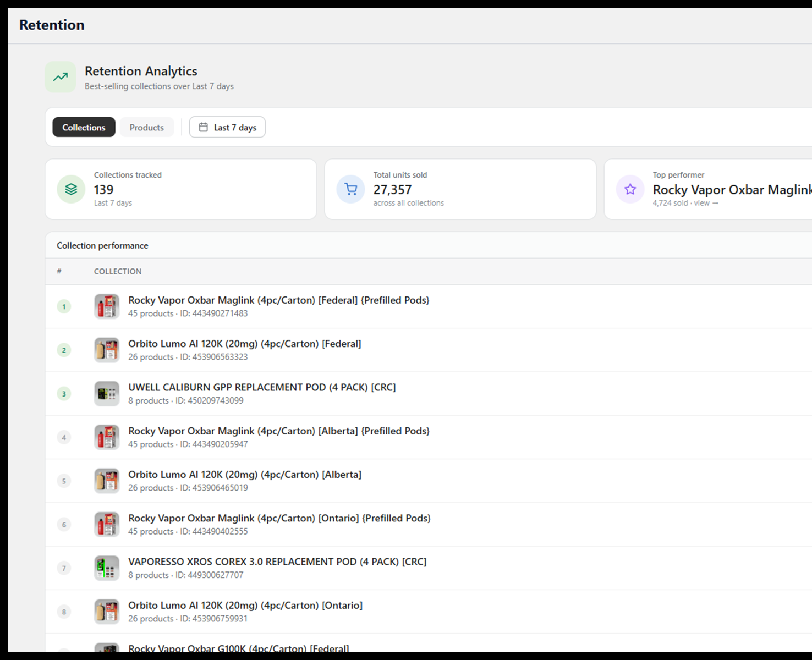Follow the Top performer view link

(x=706, y=203)
